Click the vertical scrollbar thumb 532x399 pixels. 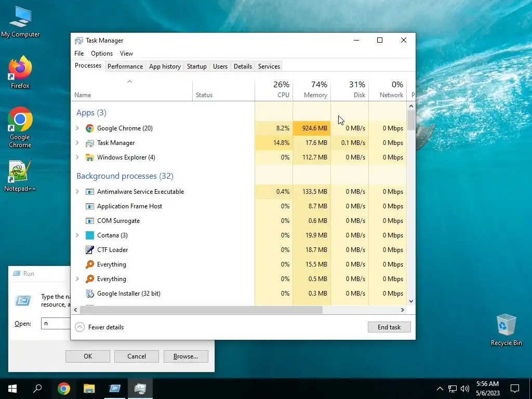[411, 120]
